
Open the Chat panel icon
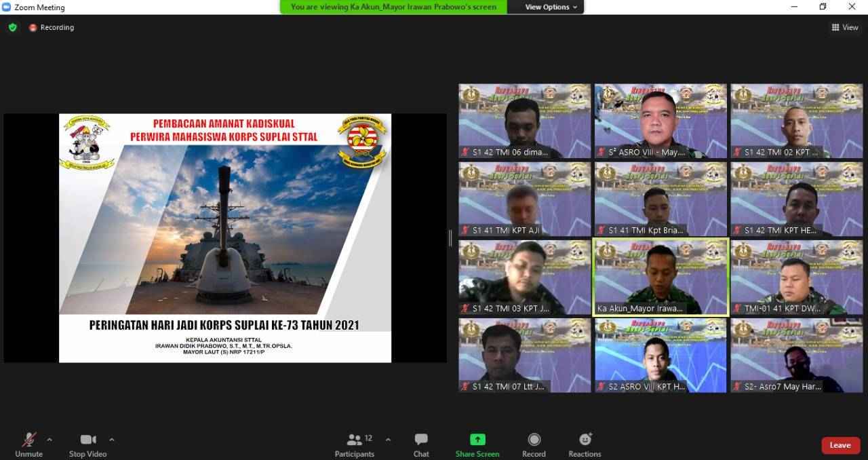[x=421, y=440]
